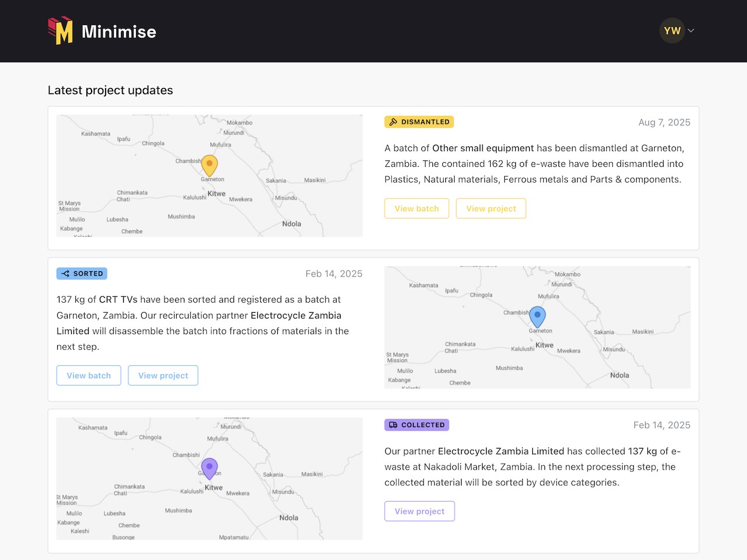Open the account dropdown chevron next to YW
Screen dimensions: 747x560
[690, 30]
